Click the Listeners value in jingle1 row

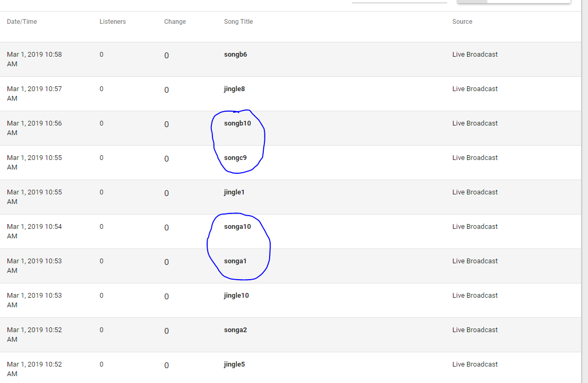[101, 192]
